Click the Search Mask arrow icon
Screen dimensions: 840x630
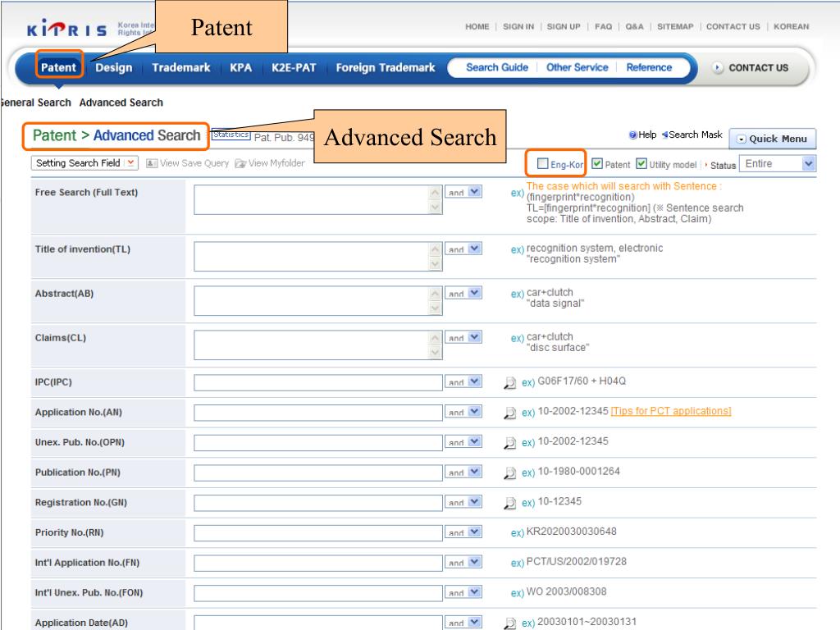664,135
